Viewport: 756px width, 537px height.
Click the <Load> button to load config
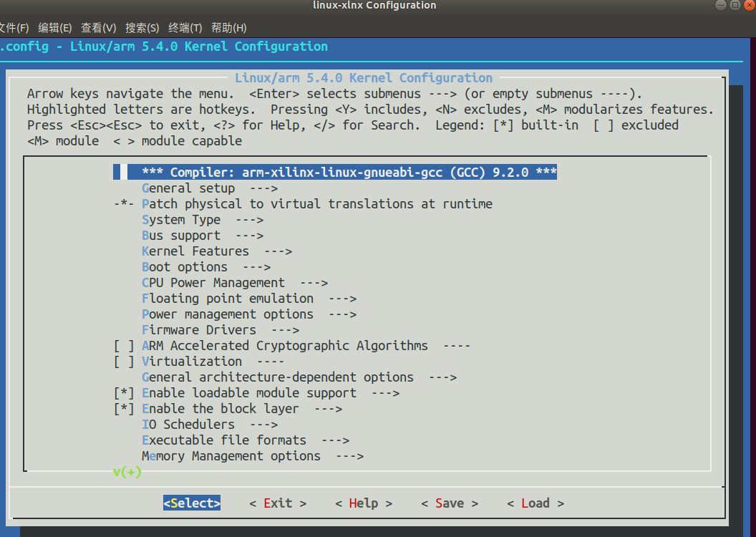pyautogui.click(x=535, y=503)
